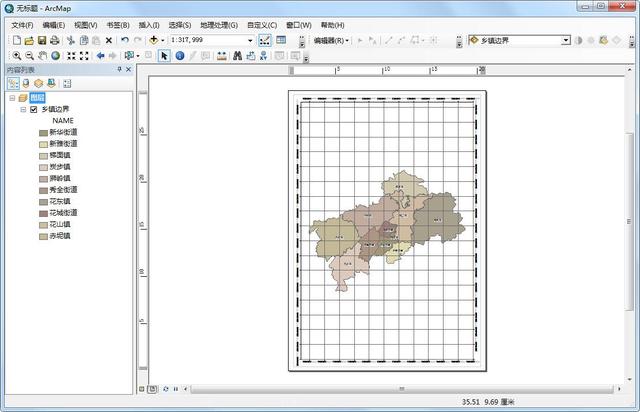This screenshot has width=640, height=412.
Task: Refresh the map view
Action: click(x=166, y=389)
